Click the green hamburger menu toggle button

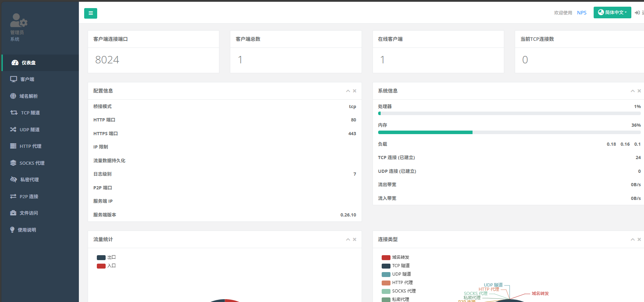click(90, 13)
